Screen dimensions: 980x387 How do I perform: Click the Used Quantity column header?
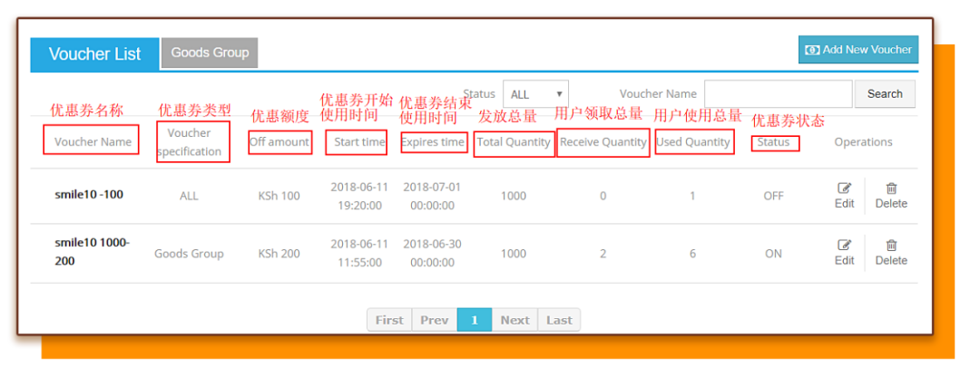pyautogui.click(x=692, y=141)
